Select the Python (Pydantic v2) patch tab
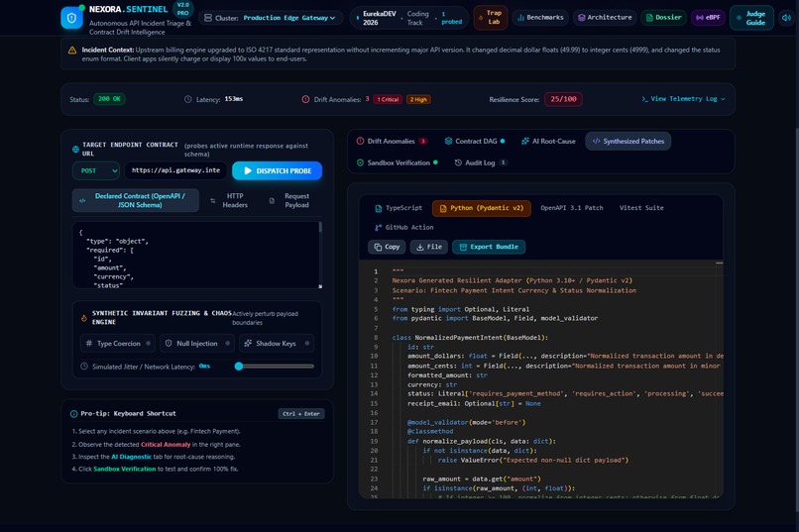This screenshot has width=799, height=532. 482,208
